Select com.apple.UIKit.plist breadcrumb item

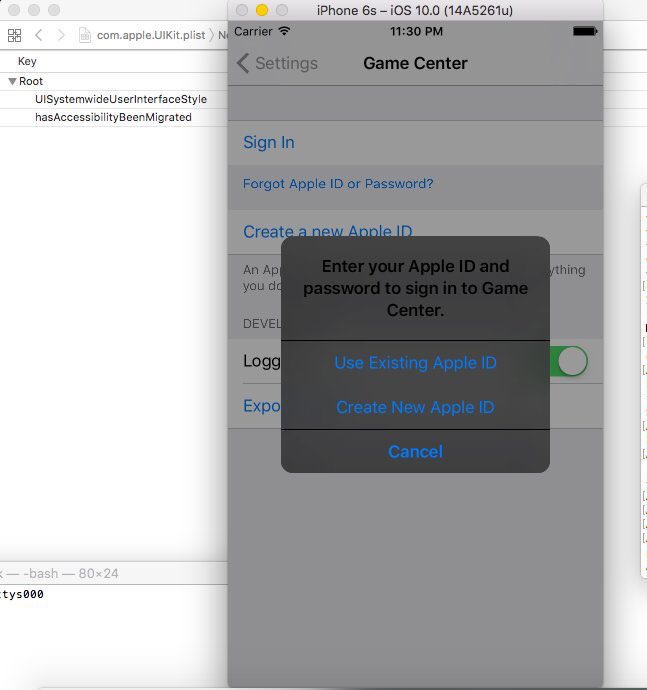click(x=151, y=35)
